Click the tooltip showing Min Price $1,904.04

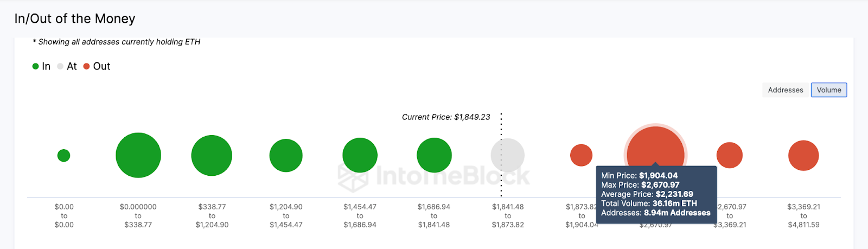click(x=656, y=194)
